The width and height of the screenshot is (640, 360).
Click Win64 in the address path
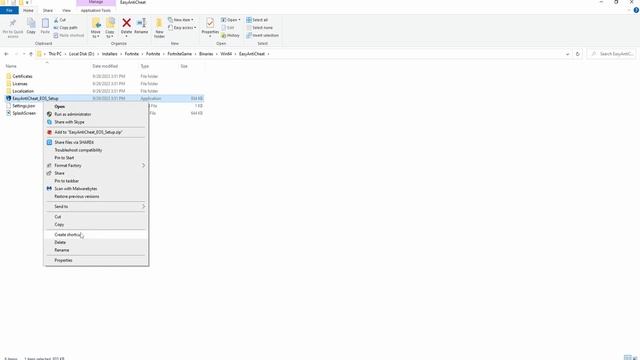click(226, 54)
